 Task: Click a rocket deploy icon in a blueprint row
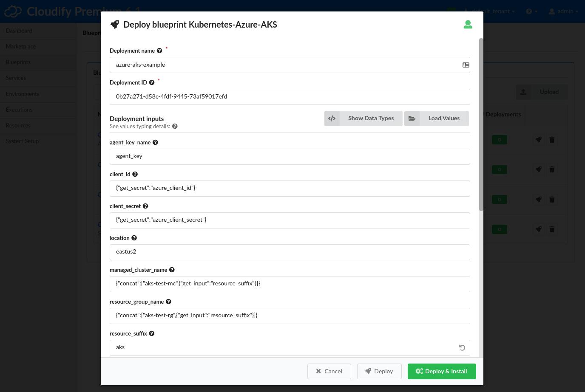538,139
